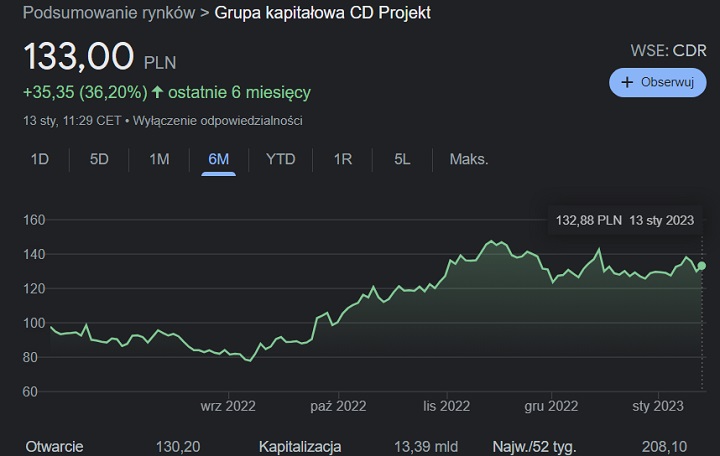This screenshot has width=720, height=456.
Task: Select the 6M time range tab
Action: pos(219,159)
